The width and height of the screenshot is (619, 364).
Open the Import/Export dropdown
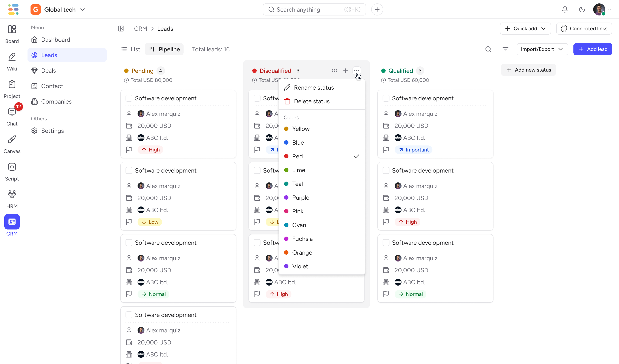[x=542, y=49]
